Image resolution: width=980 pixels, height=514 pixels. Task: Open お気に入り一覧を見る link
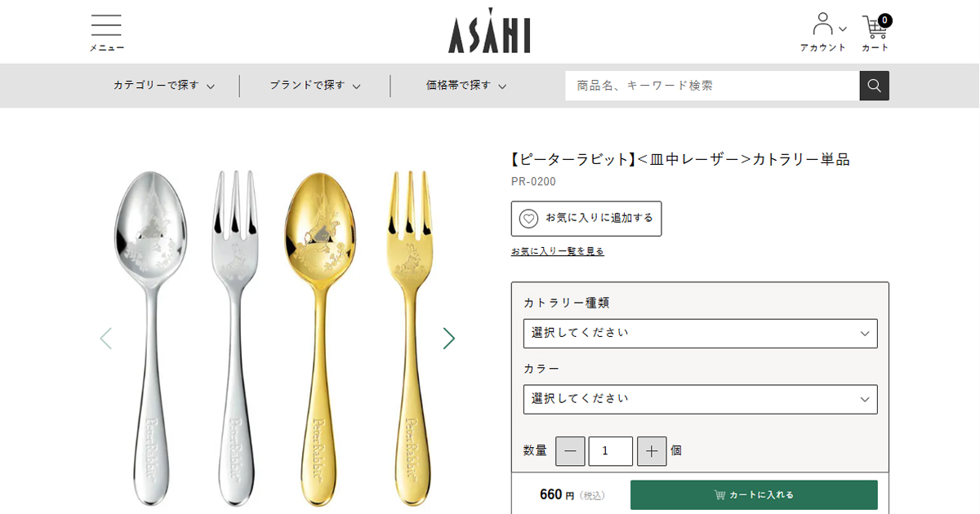[558, 251]
